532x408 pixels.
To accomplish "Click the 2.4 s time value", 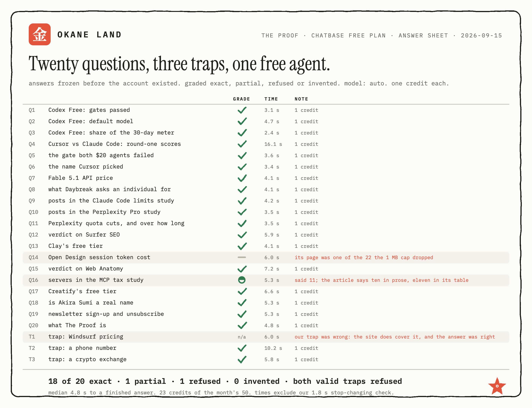I will 272,133.
